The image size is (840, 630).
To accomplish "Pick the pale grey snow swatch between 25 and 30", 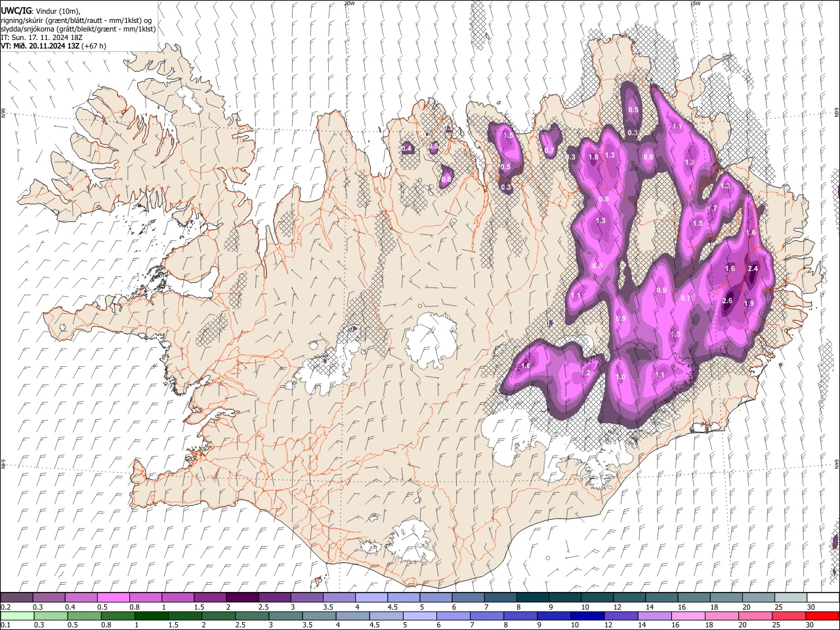I will pos(790,597).
